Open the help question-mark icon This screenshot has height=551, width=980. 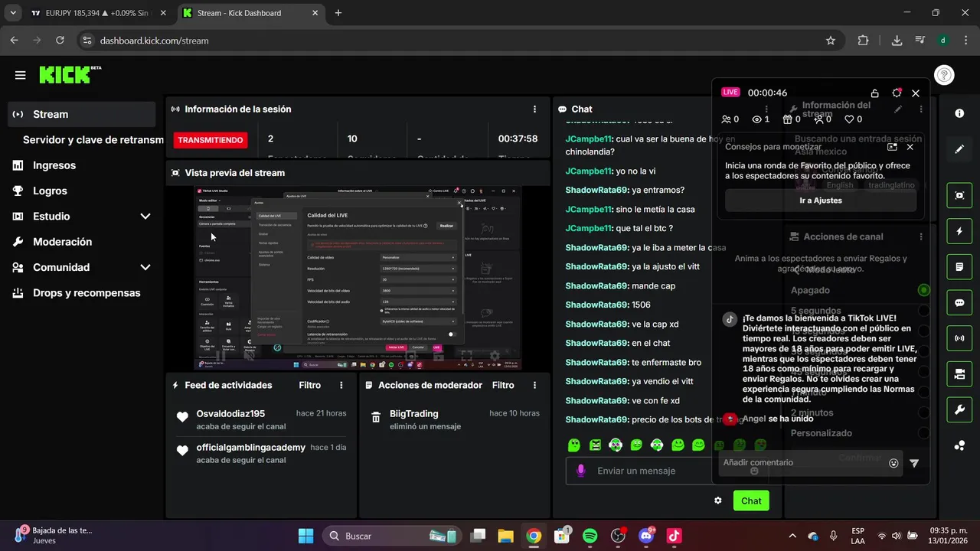point(944,75)
